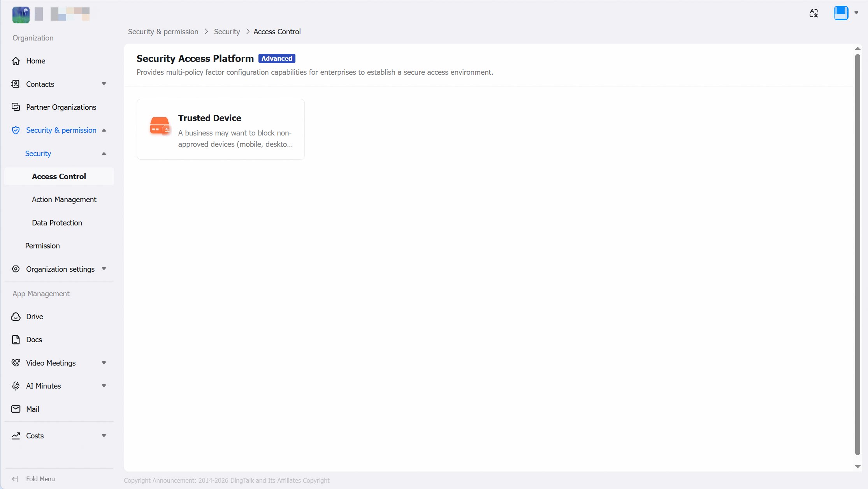Viewport: 868px width, 489px height.
Task: Click the Partner Organizations icon
Action: pyautogui.click(x=16, y=107)
